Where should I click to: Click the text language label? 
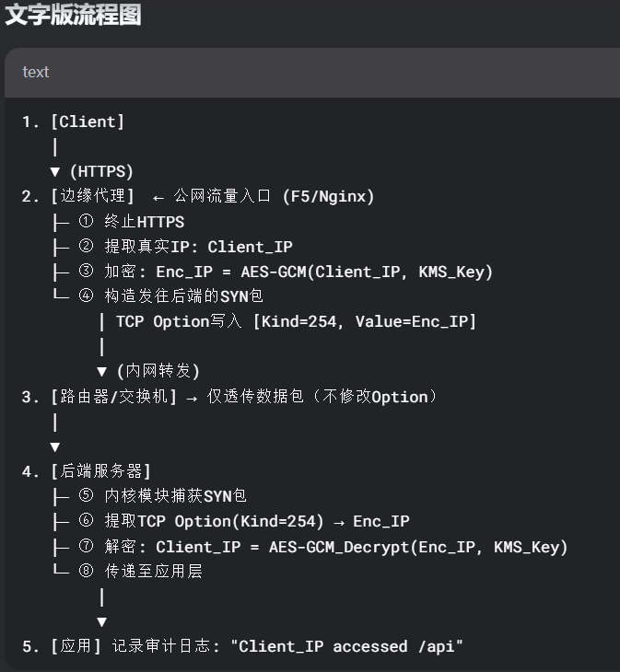(x=36, y=72)
